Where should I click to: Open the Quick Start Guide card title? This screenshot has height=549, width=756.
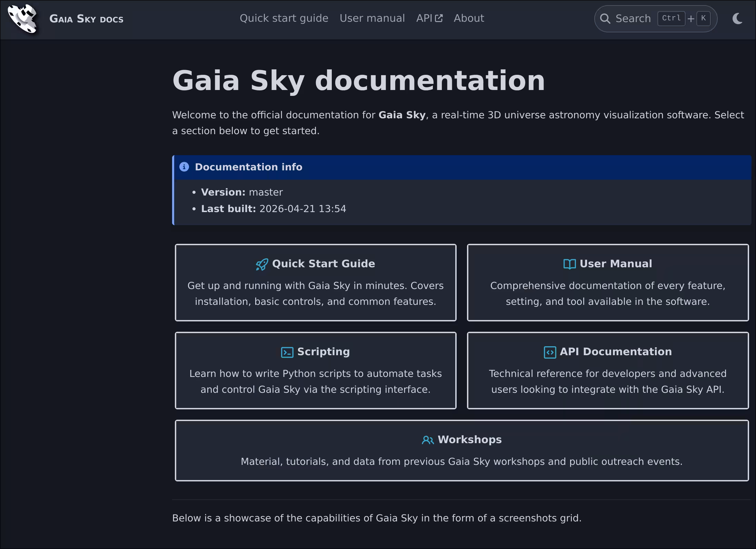pyautogui.click(x=324, y=263)
